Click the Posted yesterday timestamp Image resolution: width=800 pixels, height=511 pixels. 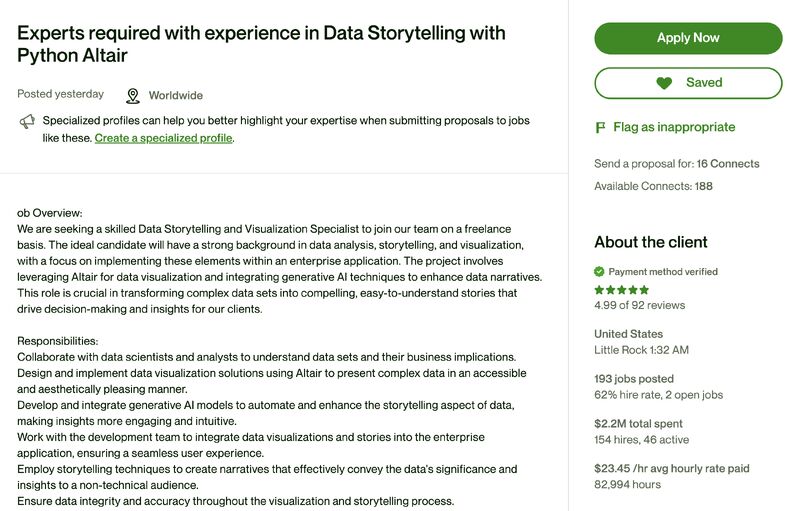(60, 94)
